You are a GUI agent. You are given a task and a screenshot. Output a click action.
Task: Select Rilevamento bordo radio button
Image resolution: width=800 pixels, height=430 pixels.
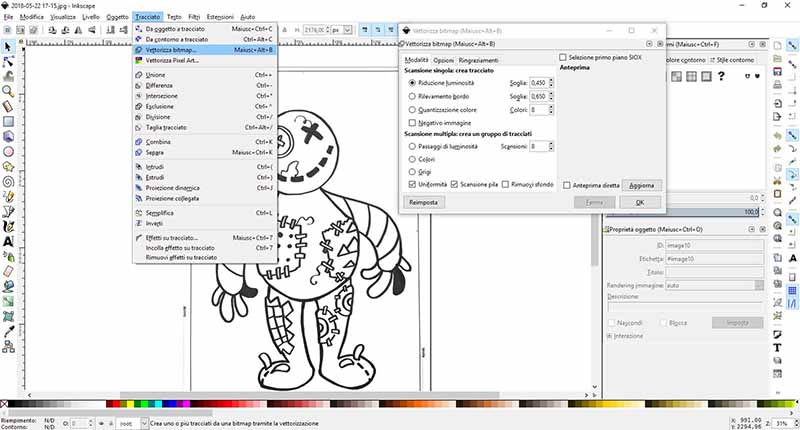[x=412, y=96]
